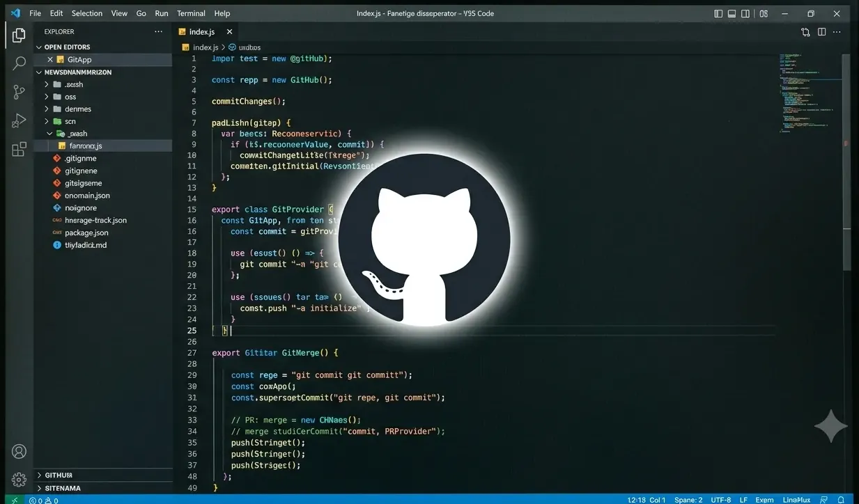859x504 pixels.
Task: Open the Search view in activity bar
Action: click(19, 63)
